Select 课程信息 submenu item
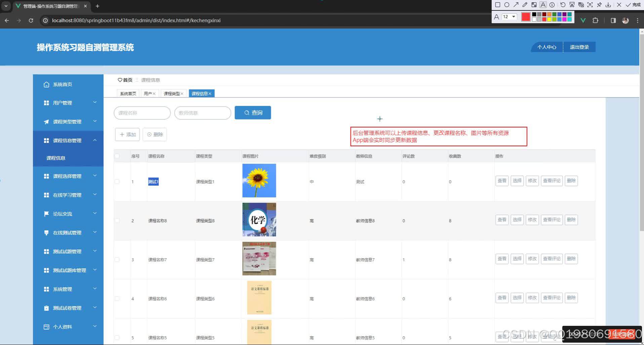The height and width of the screenshot is (345, 644). click(x=68, y=158)
